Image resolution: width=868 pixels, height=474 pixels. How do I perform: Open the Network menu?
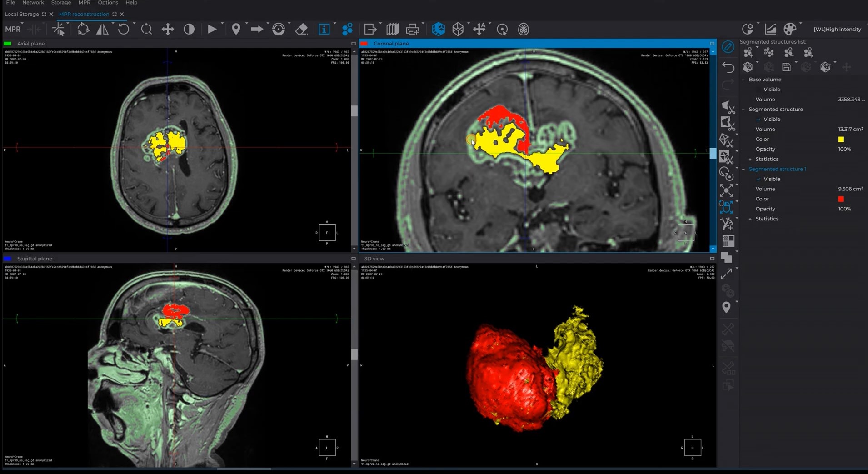point(33,3)
